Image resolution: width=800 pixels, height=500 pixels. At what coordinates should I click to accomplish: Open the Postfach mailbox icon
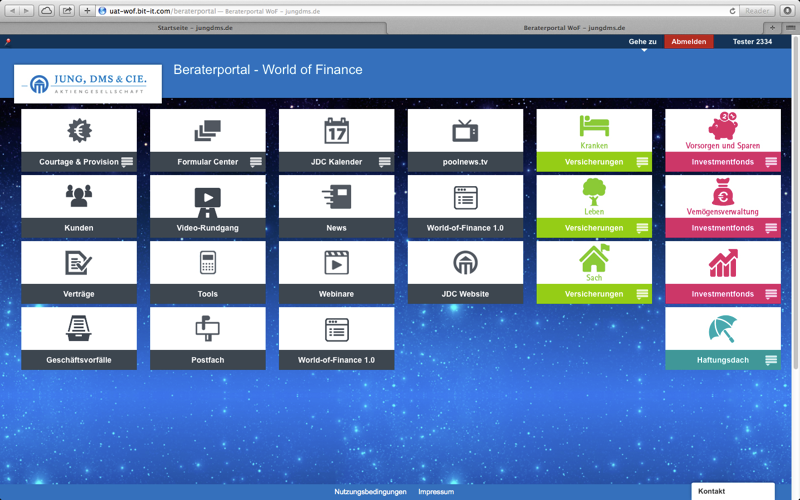click(x=208, y=328)
